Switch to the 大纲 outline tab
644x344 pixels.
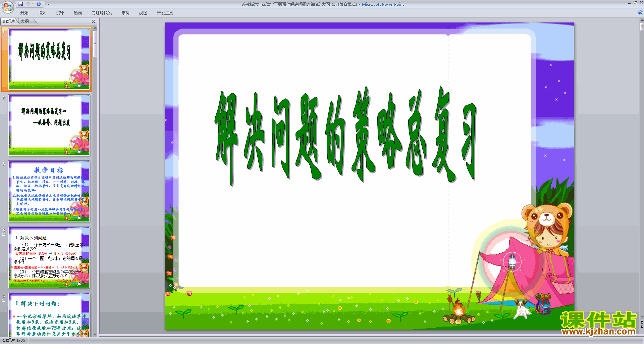tap(25, 21)
